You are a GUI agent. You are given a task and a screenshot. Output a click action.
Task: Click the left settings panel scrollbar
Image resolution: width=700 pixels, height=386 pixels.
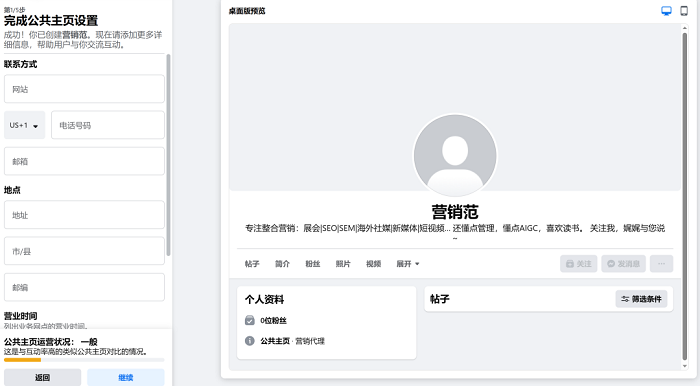coord(168,155)
